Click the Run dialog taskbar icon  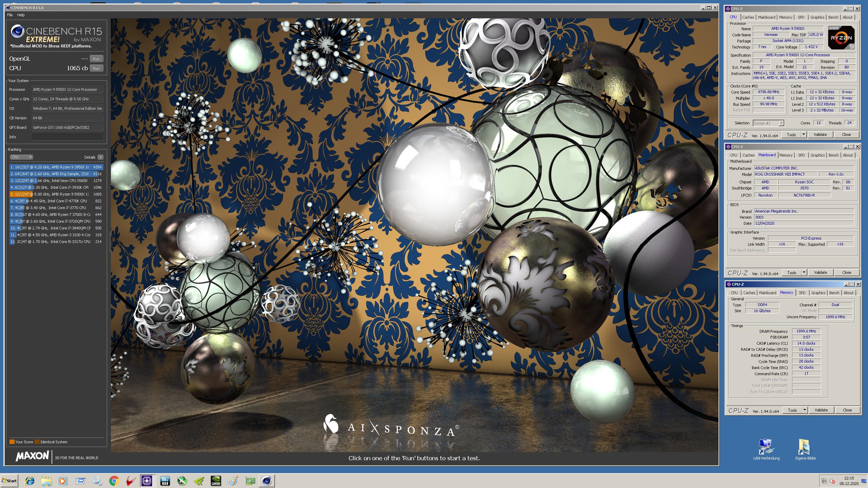pyautogui.click(x=80, y=481)
